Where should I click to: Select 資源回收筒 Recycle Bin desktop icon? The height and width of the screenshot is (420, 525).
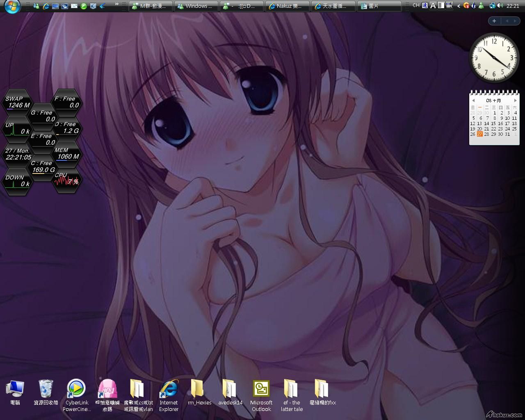tap(46, 393)
